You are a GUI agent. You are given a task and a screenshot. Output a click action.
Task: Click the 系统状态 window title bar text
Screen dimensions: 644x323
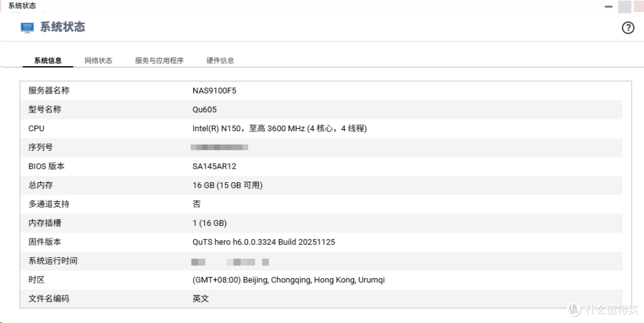(x=22, y=6)
